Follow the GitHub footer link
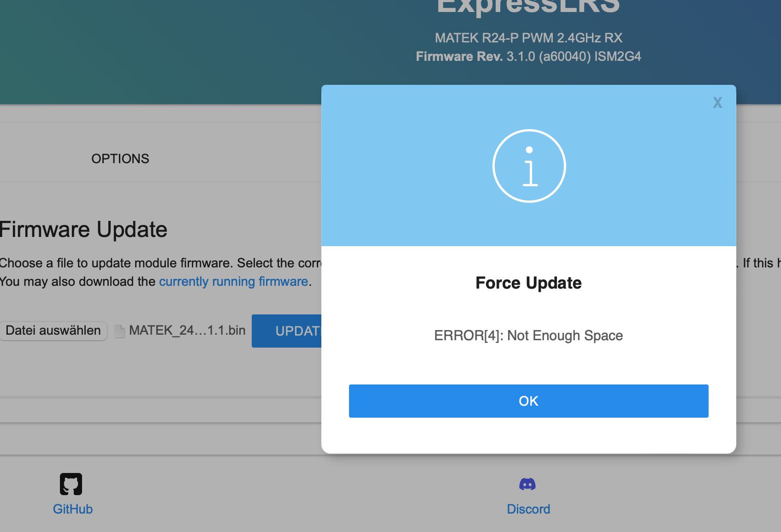781x532 pixels. click(72, 509)
